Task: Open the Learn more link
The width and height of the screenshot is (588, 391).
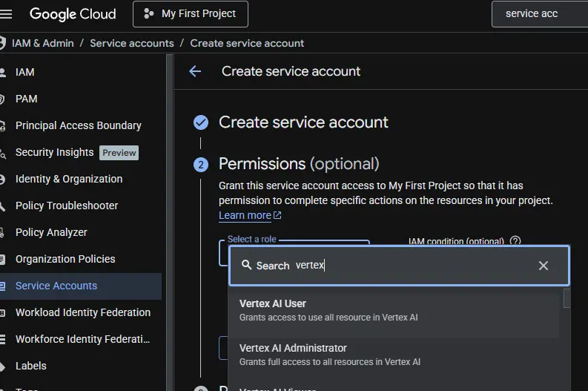Action: [245, 215]
